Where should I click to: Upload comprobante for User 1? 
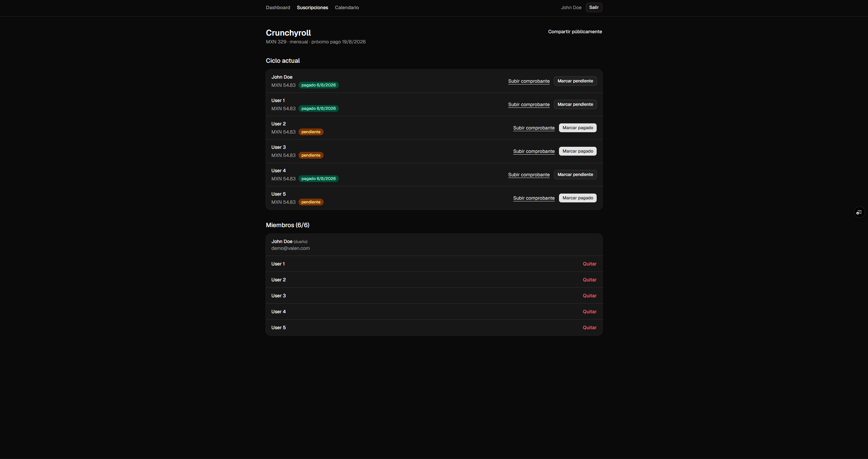529,104
